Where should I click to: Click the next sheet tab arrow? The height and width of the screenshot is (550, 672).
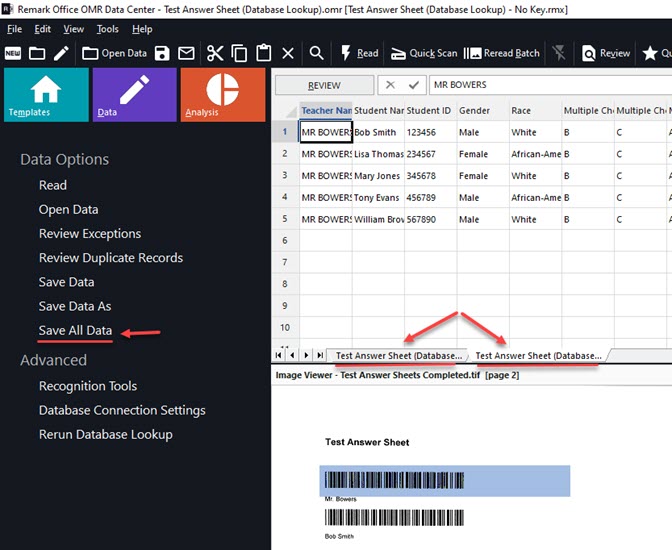[306, 355]
